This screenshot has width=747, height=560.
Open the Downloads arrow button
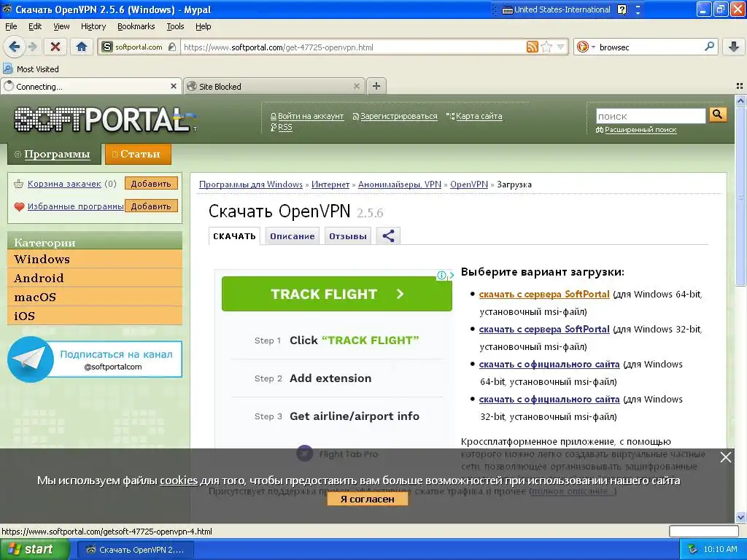pos(734,47)
